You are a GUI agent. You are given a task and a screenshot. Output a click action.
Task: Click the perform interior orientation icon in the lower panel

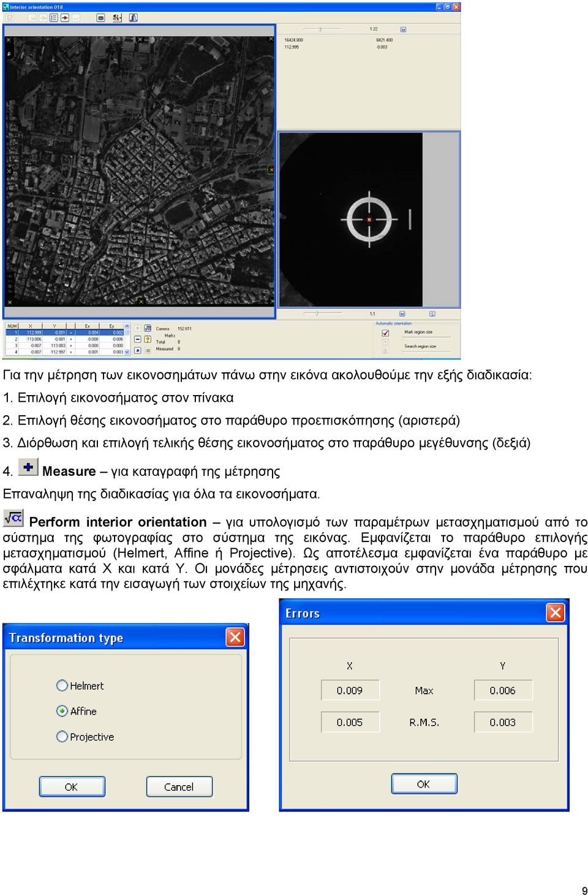click(148, 328)
